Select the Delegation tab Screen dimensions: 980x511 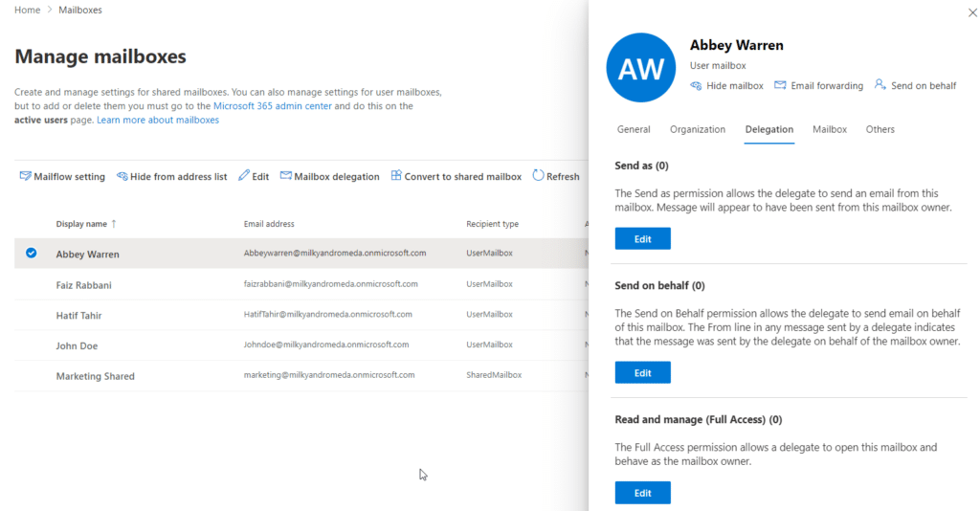click(x=768, y=129)
